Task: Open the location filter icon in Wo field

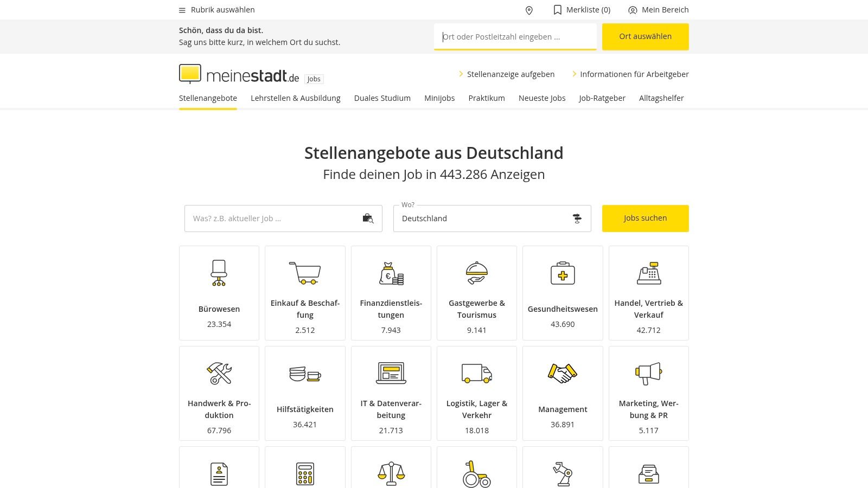Action: pos(577,219)
